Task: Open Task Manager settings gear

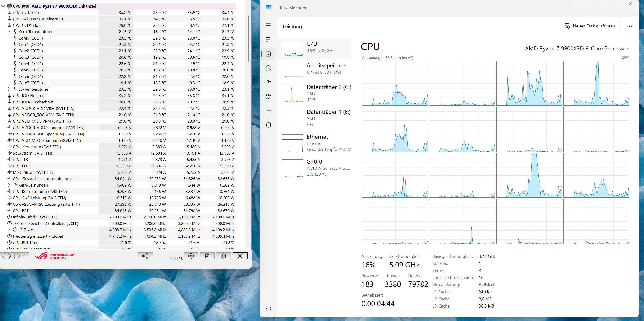Action: pos(268,308)
